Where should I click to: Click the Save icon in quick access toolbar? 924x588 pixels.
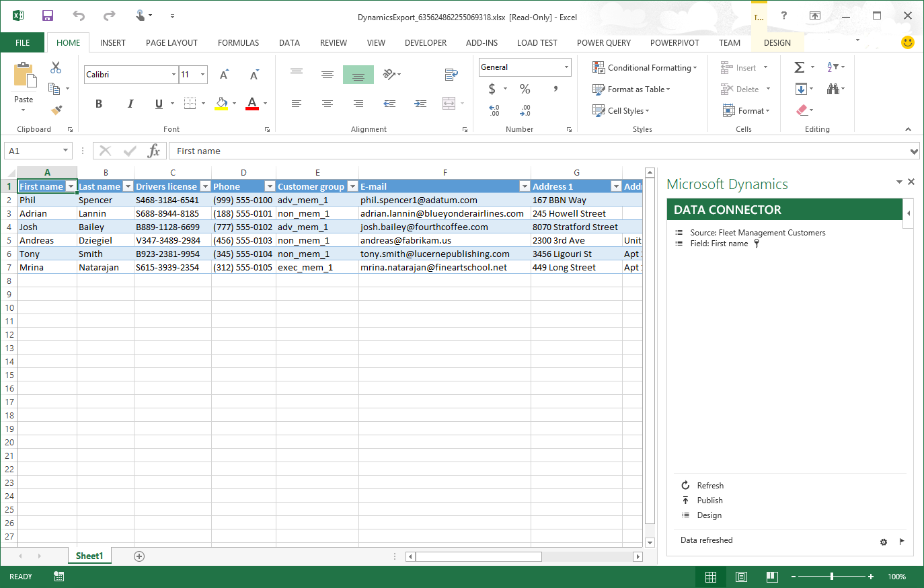click(48, 15)
